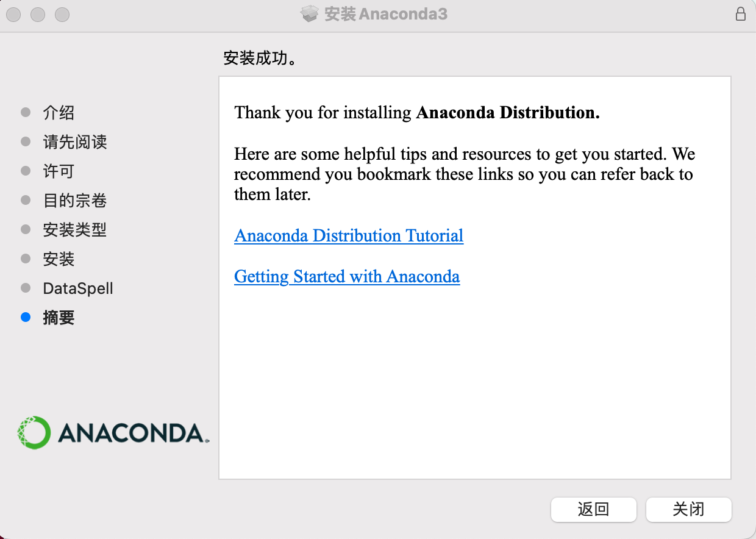
Task: Select the 介绍 step in sidebar
Action: click(59, 112)
